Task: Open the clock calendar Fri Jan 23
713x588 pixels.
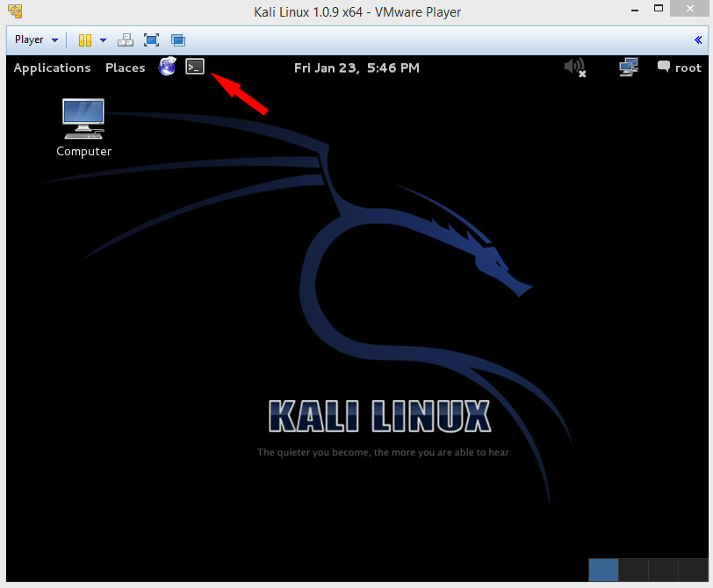Action: [356, 68]
